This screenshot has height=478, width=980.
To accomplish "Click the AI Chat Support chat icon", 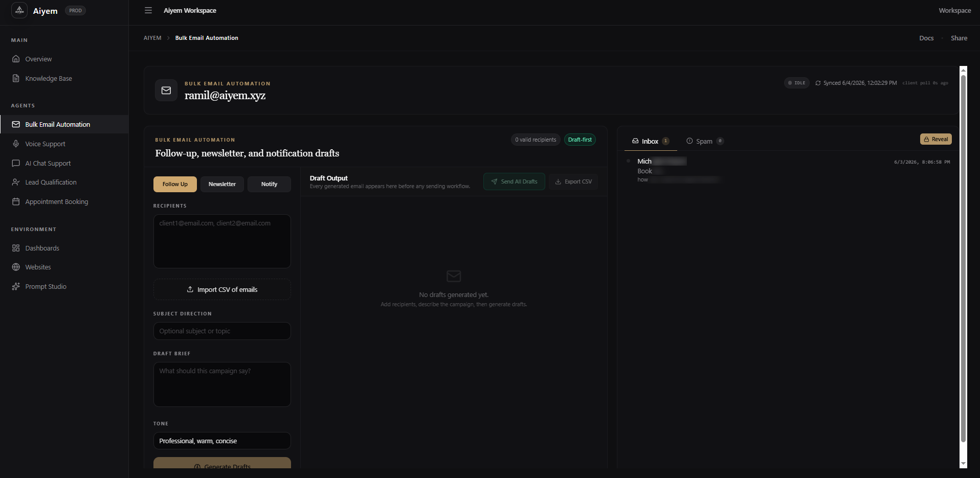I will 16,163.
